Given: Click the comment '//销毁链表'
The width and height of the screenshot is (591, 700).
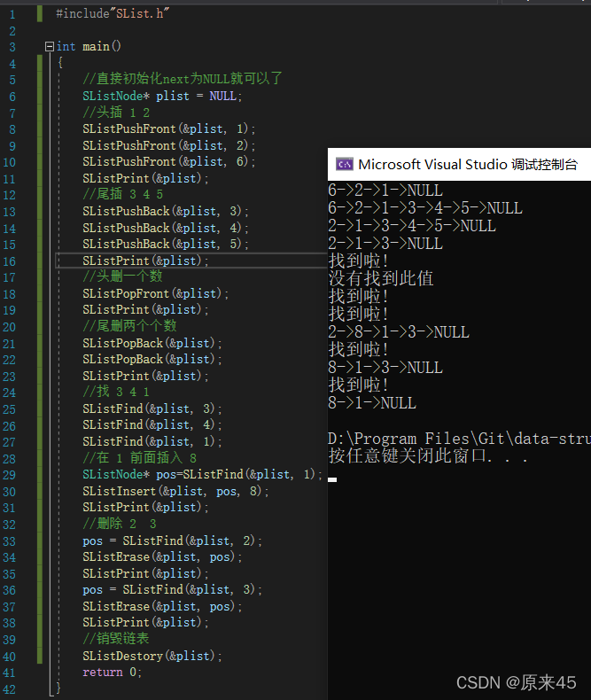Looking at the screenshot, I should (x=115, y=638).
